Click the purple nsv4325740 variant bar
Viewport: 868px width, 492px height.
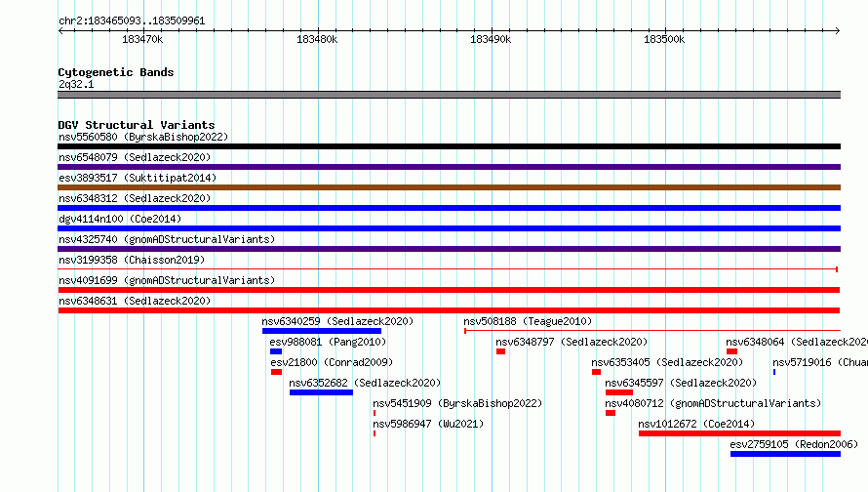point(449,249)
